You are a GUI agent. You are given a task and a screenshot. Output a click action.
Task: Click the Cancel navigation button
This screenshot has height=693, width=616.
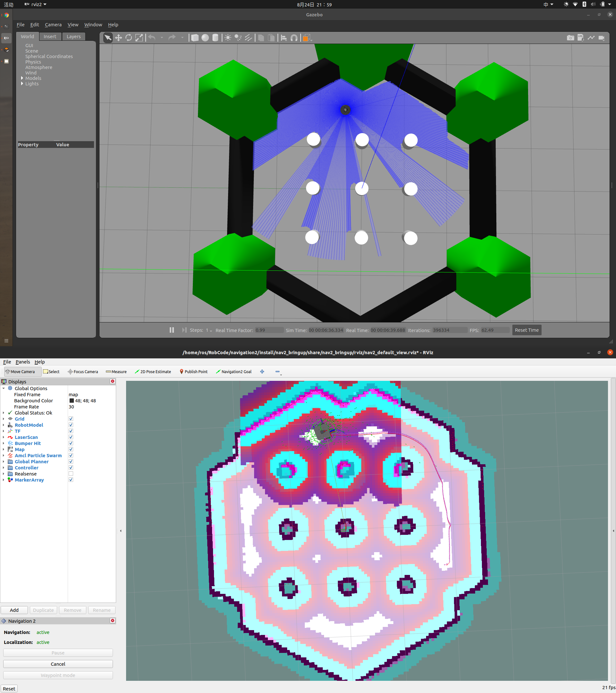pyautogui.click(x=58, y=664)
